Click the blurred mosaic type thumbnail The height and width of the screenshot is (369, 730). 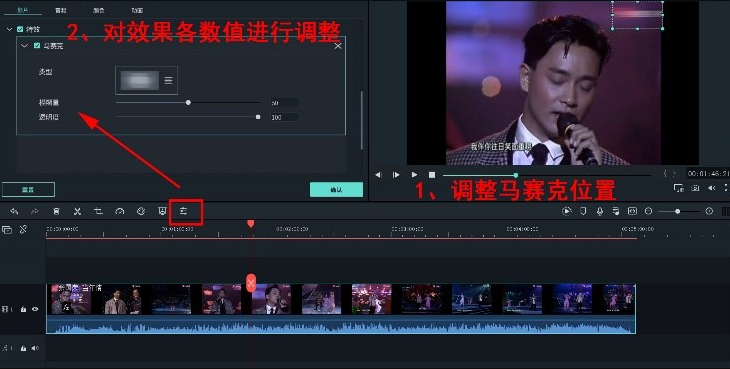pyautogui.click(x=139, y=81)
